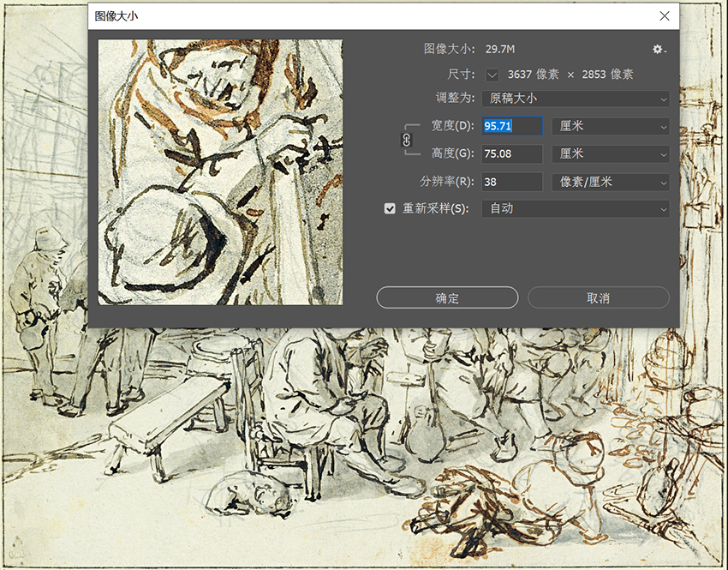
Task: Uncheck the 重新采样 checkbox
Action: (x=390, y=208)
